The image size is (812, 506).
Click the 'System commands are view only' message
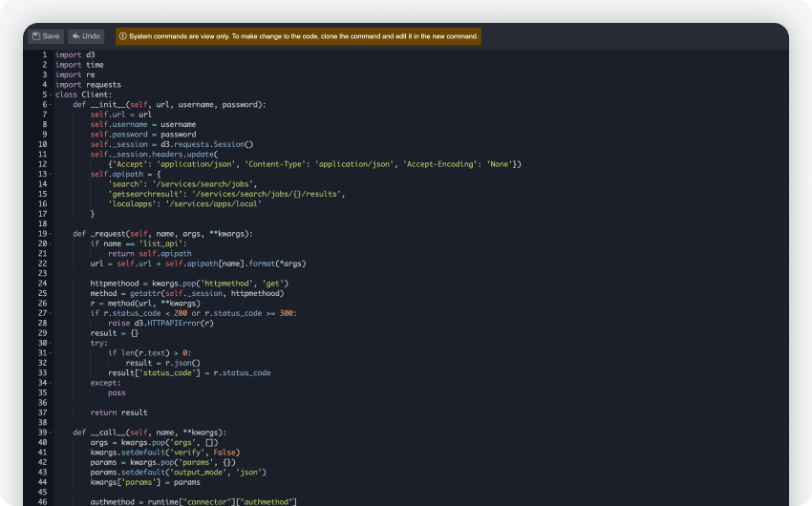303,36
